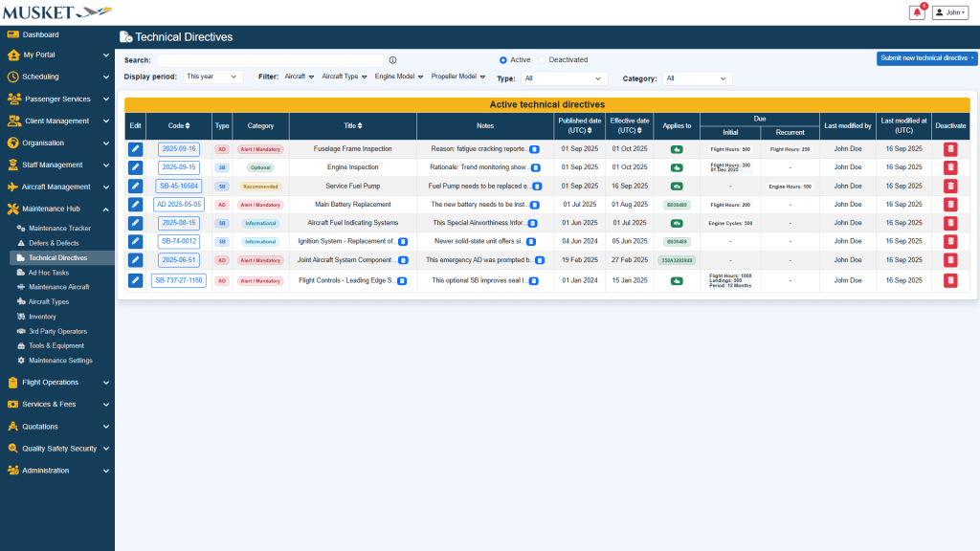Screen dimensions: 980x551
Task: Select the Deactivated radio button
Action: tap(542, 59)
